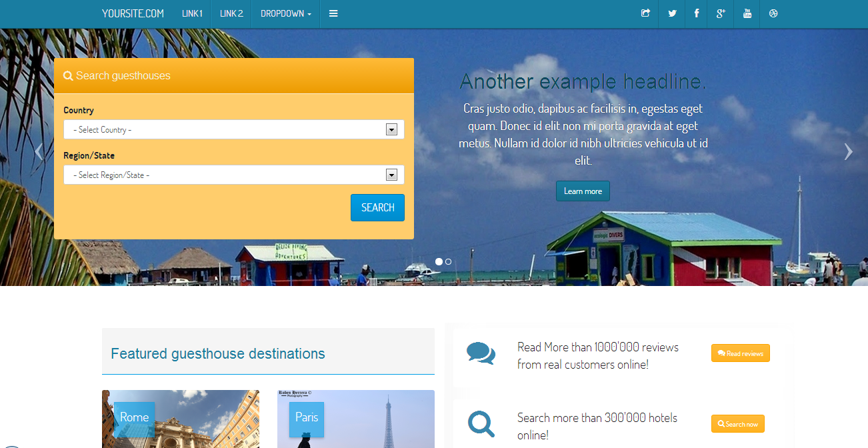868x448 pixels.
Task: Select the first carousel slide indicator
Action: pyautogui.click(x=439, y=262)
